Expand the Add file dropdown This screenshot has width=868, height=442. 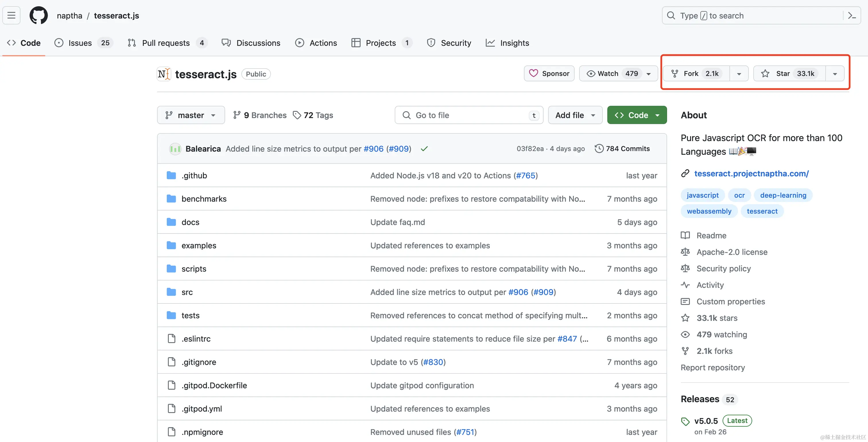[x=575, y=115]
